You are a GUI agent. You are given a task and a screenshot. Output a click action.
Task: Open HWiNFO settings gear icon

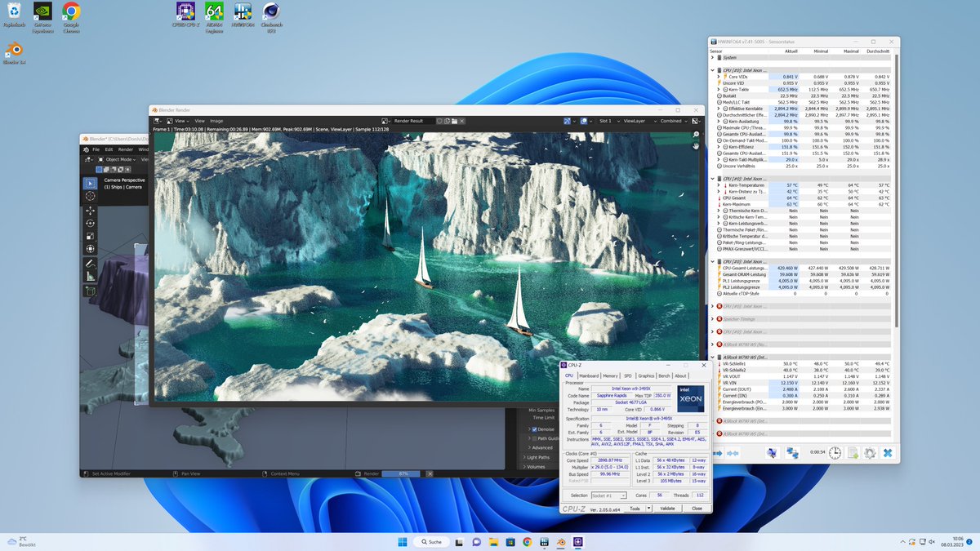point(870,452)
